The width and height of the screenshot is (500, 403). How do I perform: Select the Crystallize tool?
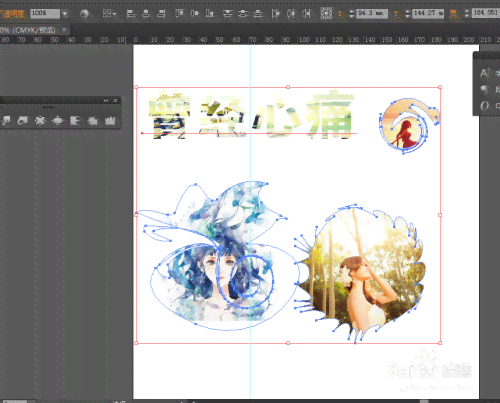93,120
